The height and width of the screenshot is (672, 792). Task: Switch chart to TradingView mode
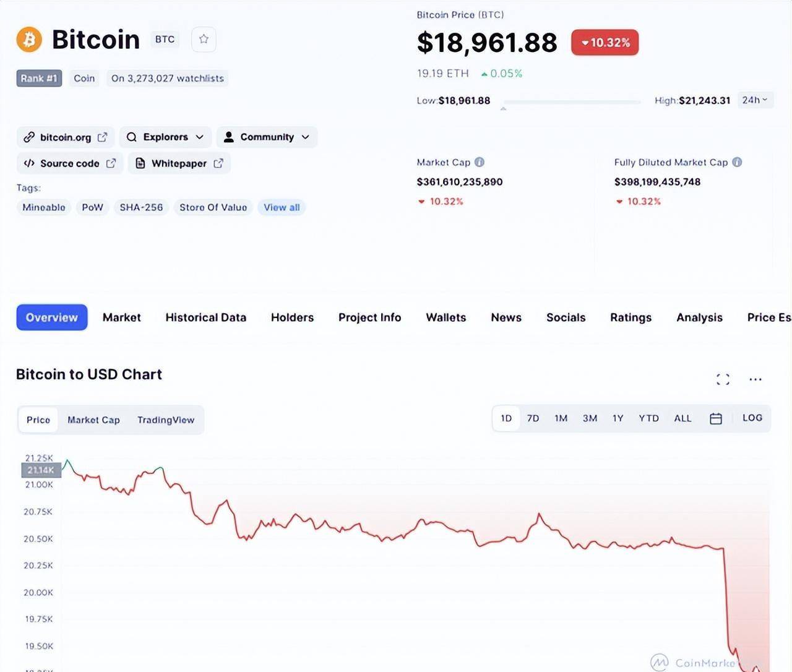[166, 420]
